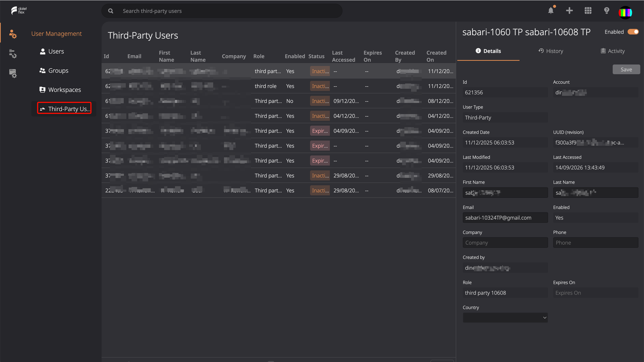
Task: Click the Save button
Action: coord(626,70)
